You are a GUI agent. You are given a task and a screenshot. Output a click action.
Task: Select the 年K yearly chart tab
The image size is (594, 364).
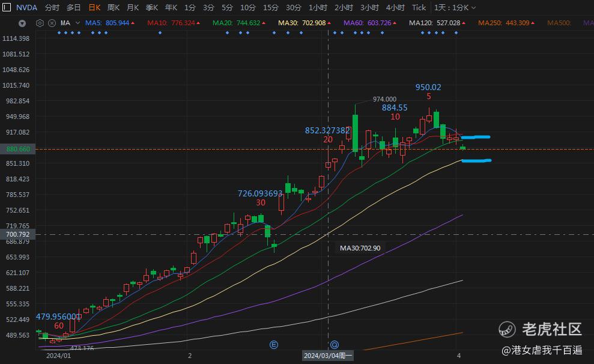171,8
